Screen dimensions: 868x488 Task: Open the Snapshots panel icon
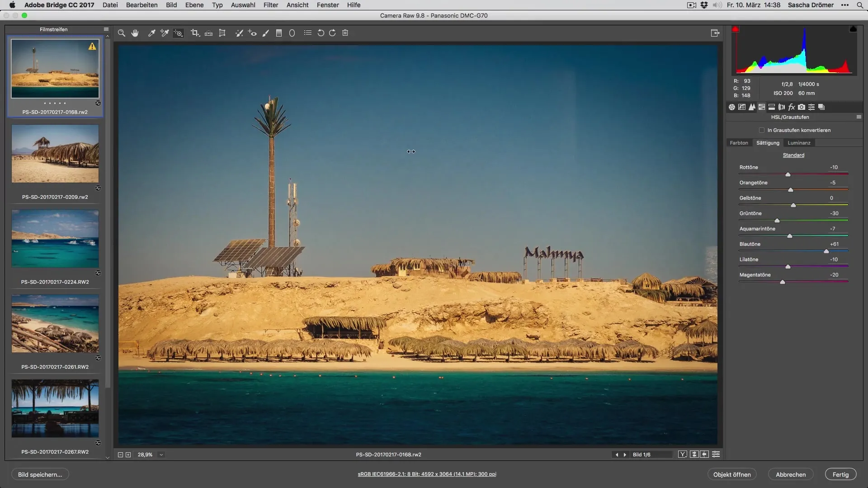821,107
